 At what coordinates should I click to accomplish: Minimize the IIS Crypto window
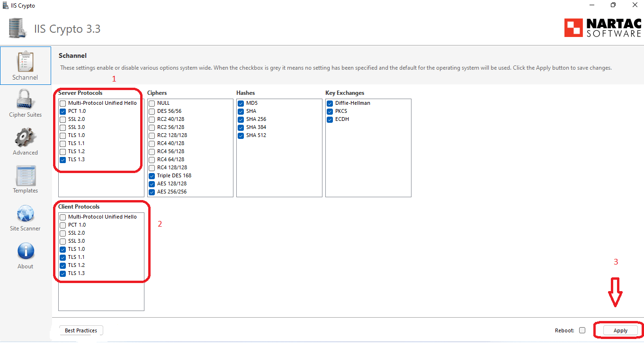click(592, 5)
